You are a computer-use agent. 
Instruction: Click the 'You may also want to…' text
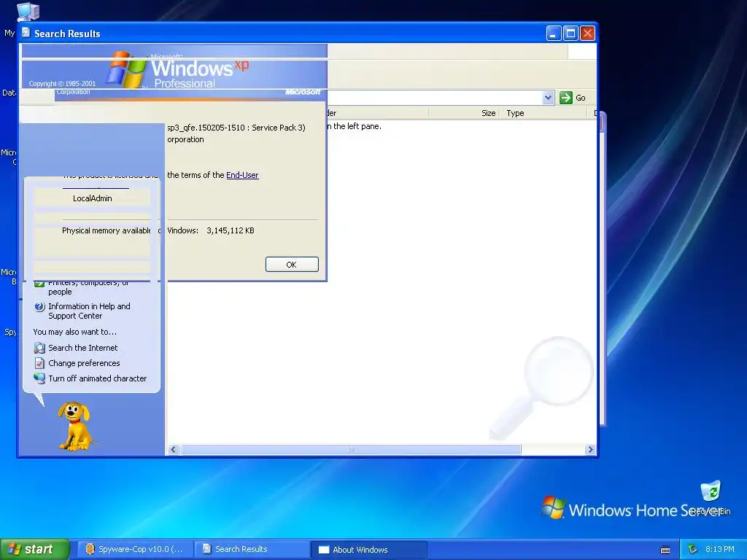(75, 332)
